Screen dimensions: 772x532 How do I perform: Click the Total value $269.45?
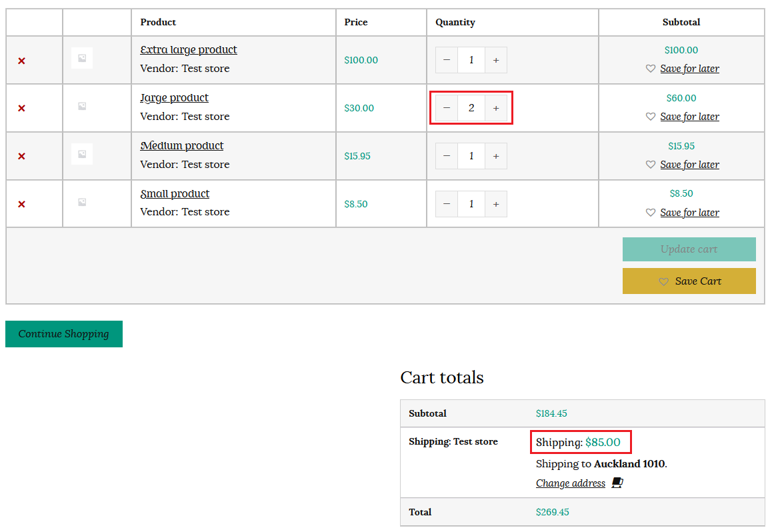pos(552,512)
